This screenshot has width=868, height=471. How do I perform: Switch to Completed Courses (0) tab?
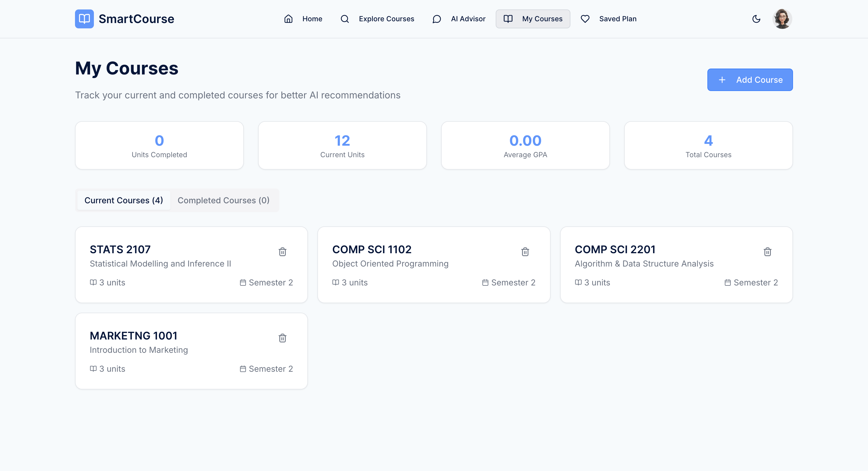pos(223,200)
